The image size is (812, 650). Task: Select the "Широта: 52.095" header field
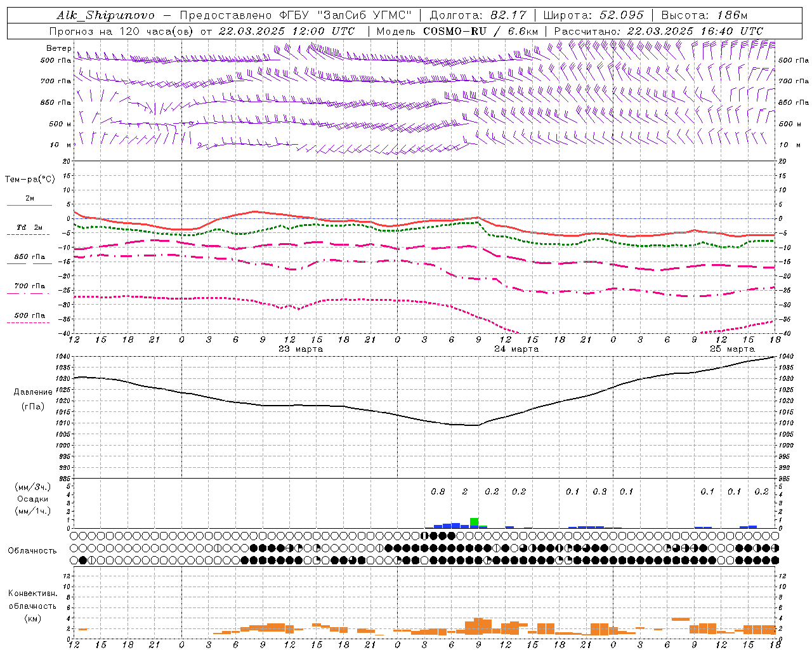594,15
